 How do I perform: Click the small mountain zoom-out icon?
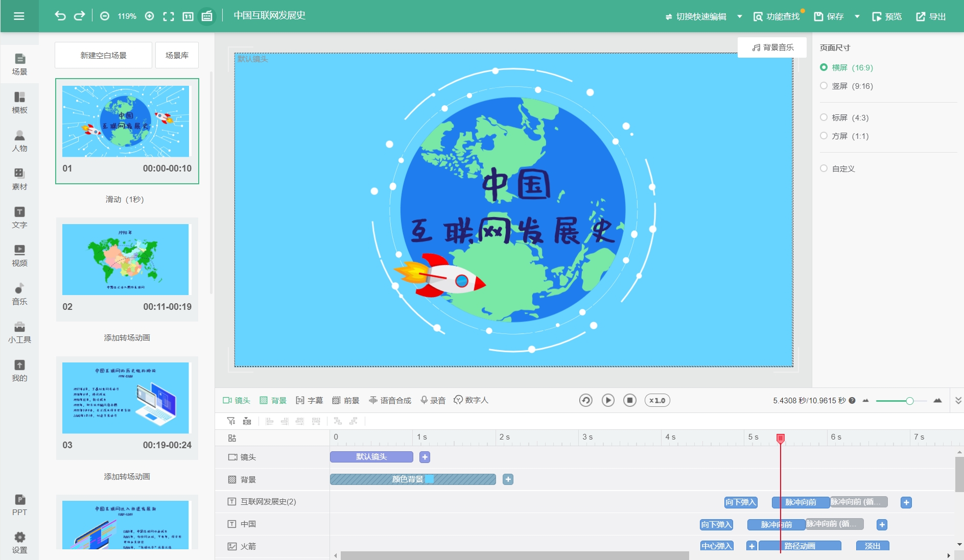[865, 401]
